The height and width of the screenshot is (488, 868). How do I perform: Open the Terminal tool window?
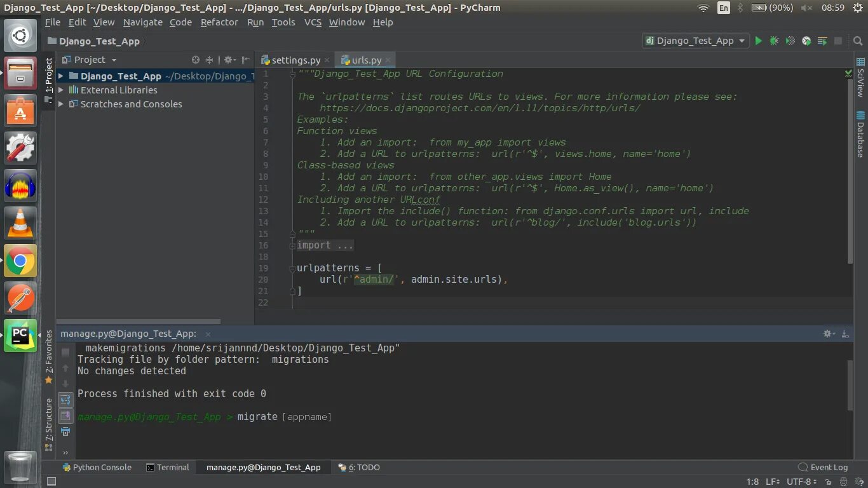point(168,467)
